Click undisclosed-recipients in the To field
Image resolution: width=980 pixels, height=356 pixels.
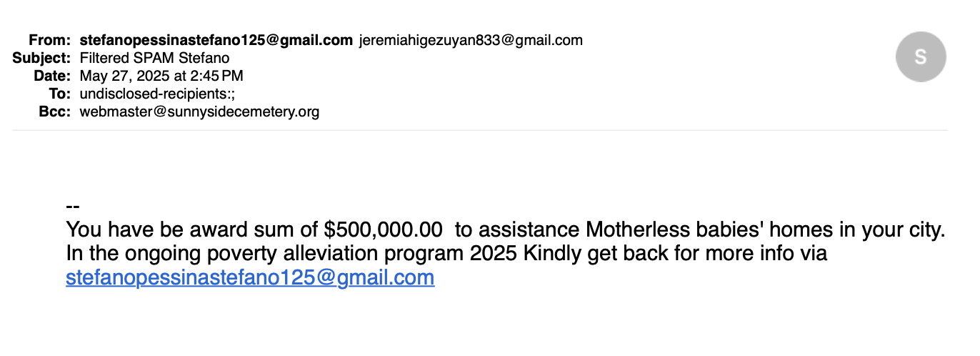(x=151, y=94)
